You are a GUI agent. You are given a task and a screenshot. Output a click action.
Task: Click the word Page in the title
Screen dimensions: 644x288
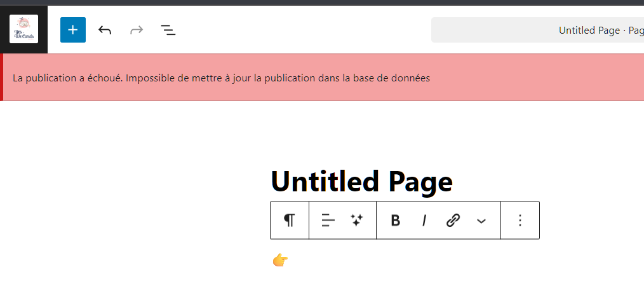coord(420,182)
